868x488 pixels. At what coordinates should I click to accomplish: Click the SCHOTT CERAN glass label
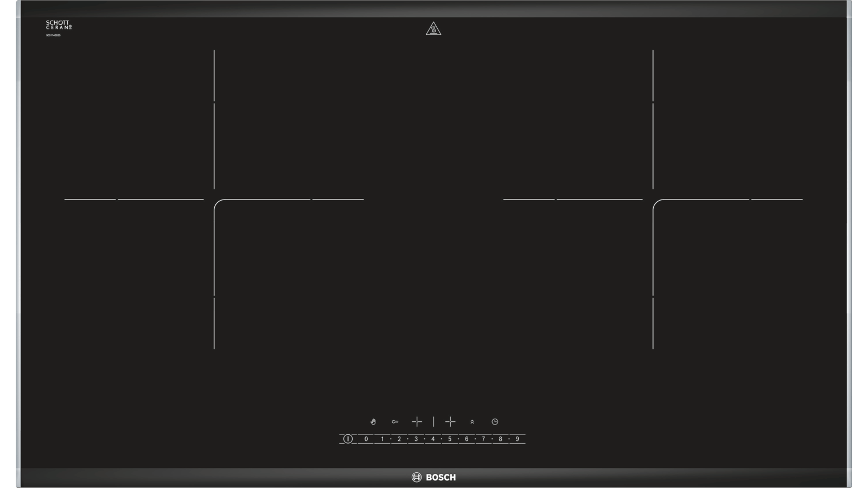click(59, 25)
